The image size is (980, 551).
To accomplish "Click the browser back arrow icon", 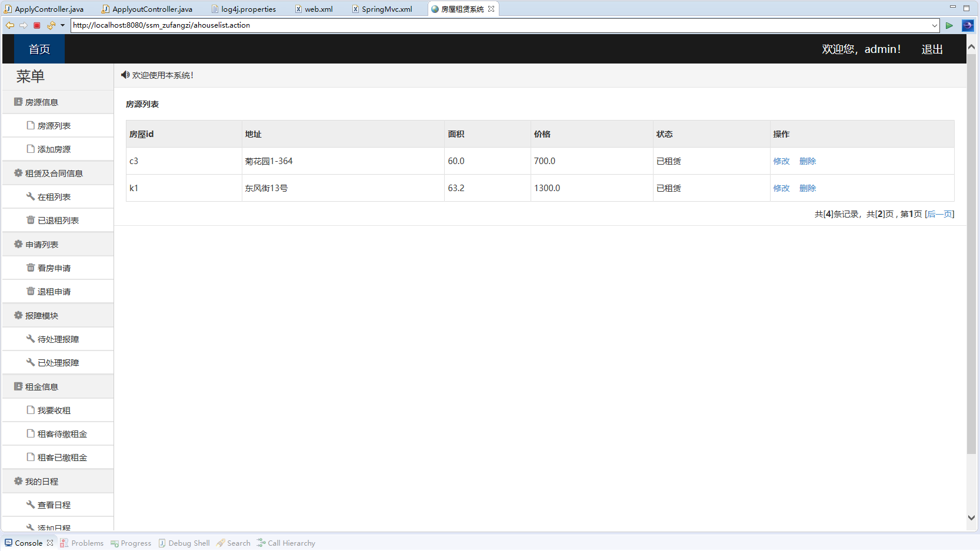I will 9,25.
